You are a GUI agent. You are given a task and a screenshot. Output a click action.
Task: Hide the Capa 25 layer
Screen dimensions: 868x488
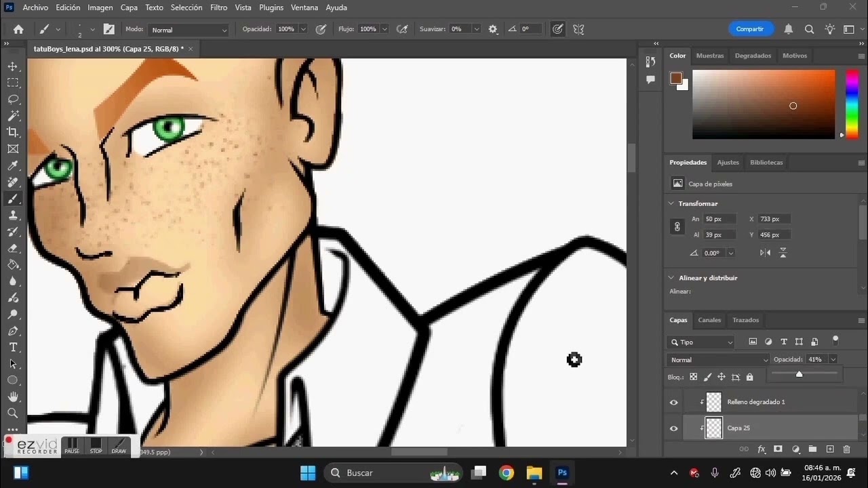click(x=673, y=428)
